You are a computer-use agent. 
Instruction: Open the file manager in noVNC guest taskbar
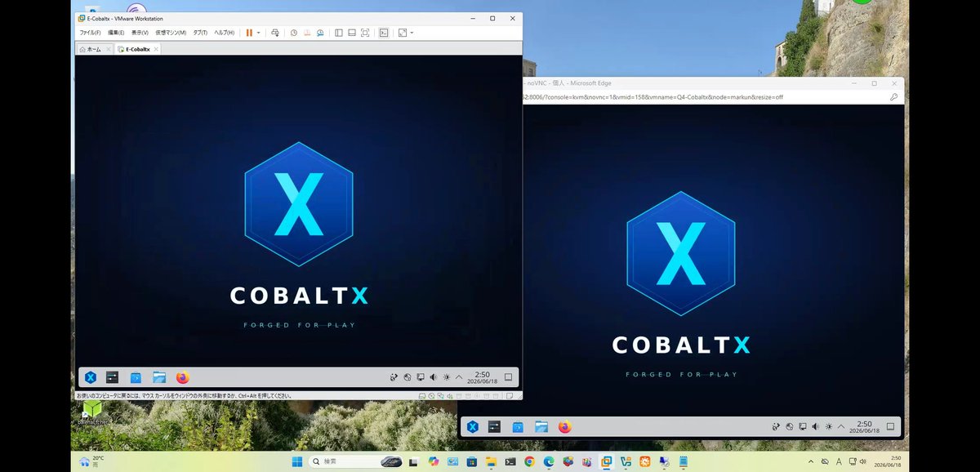(x=541, y=426)
